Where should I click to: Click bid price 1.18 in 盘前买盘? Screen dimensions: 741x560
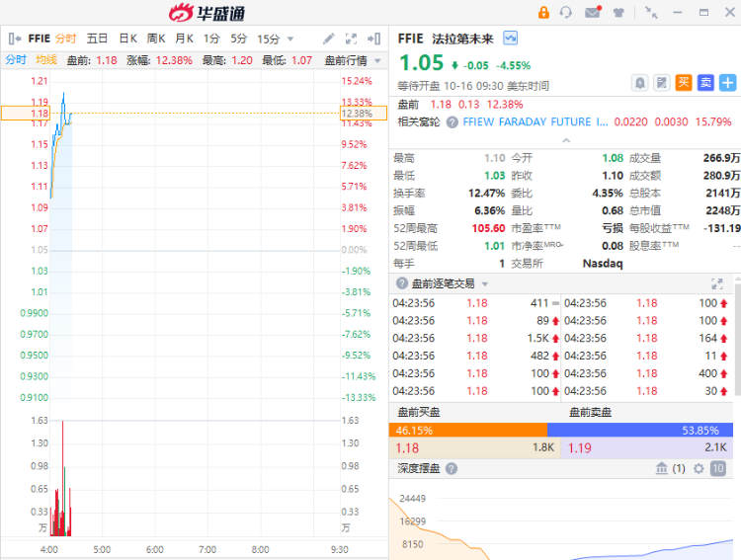407,448
